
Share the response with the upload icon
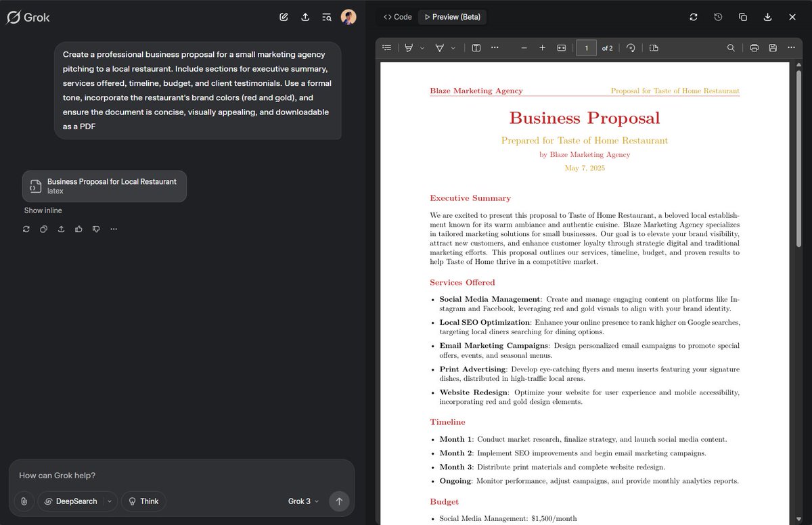point(62,229)
